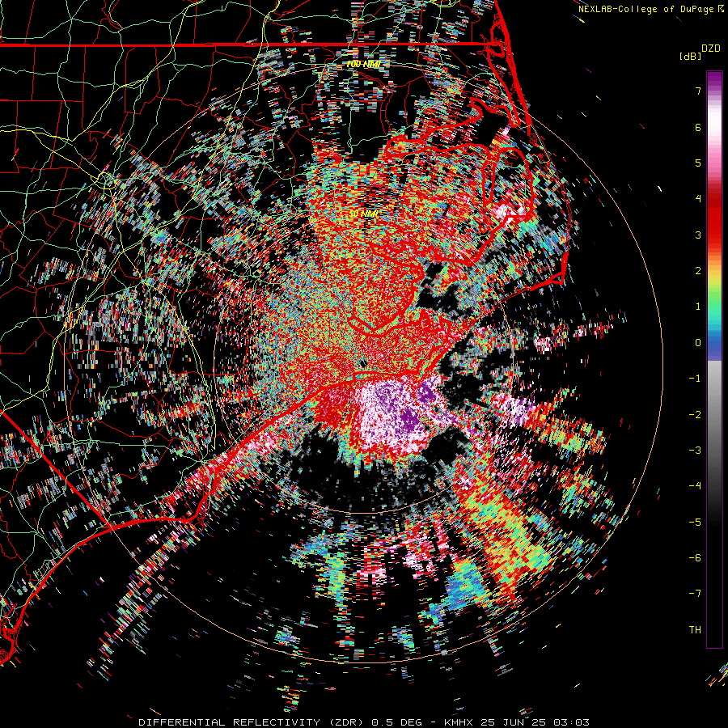
Task: Click the -7 value on color scale
Action: pos(695,594)
